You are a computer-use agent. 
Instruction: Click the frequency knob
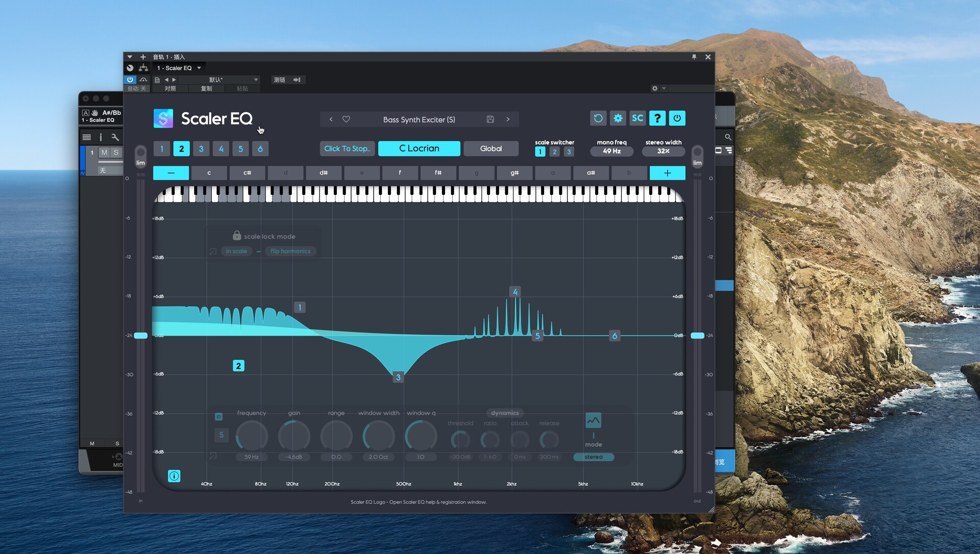252,436
